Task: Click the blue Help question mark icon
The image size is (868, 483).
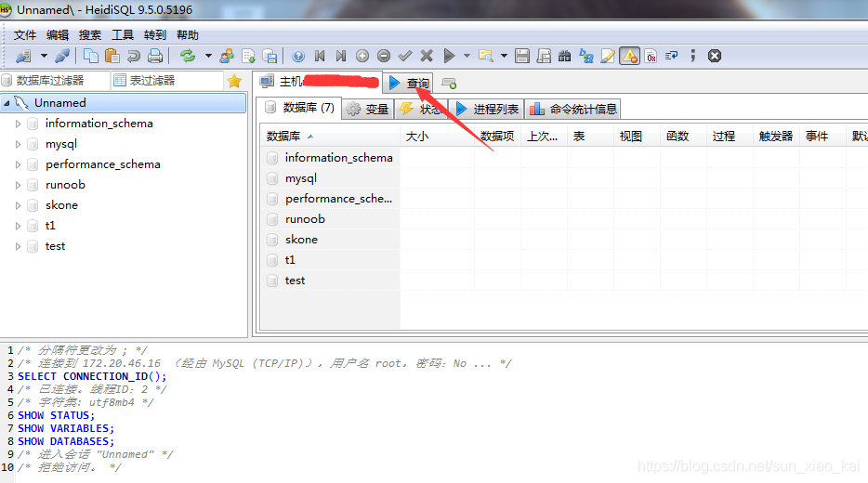Action: 298,56
